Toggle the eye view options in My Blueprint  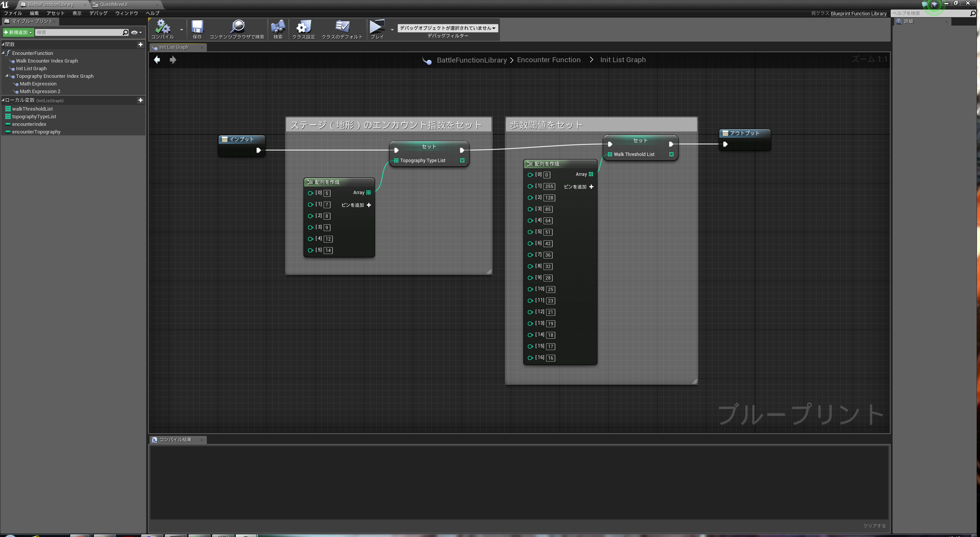coord(136,32)
